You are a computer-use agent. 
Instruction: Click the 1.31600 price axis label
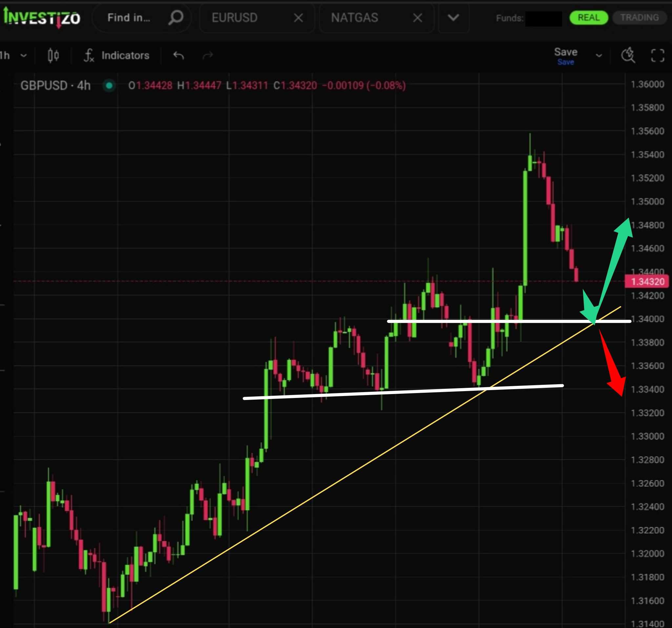pos(647,601)
